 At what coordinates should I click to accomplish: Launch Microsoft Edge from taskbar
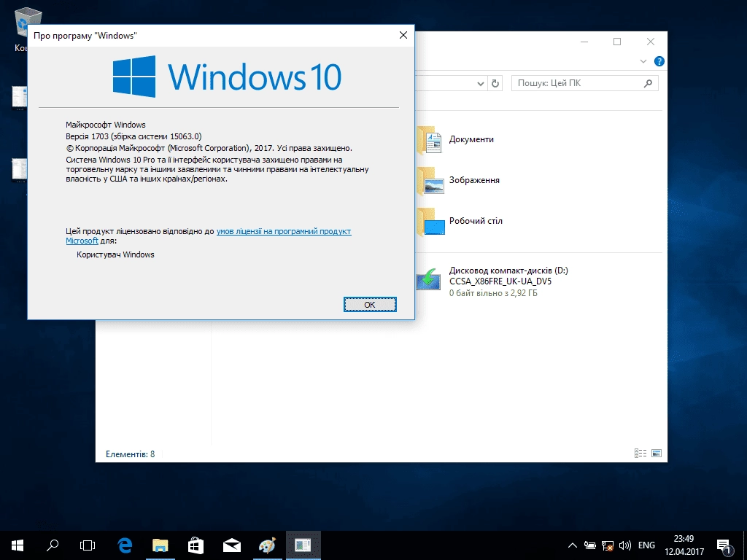click(125, 545)
